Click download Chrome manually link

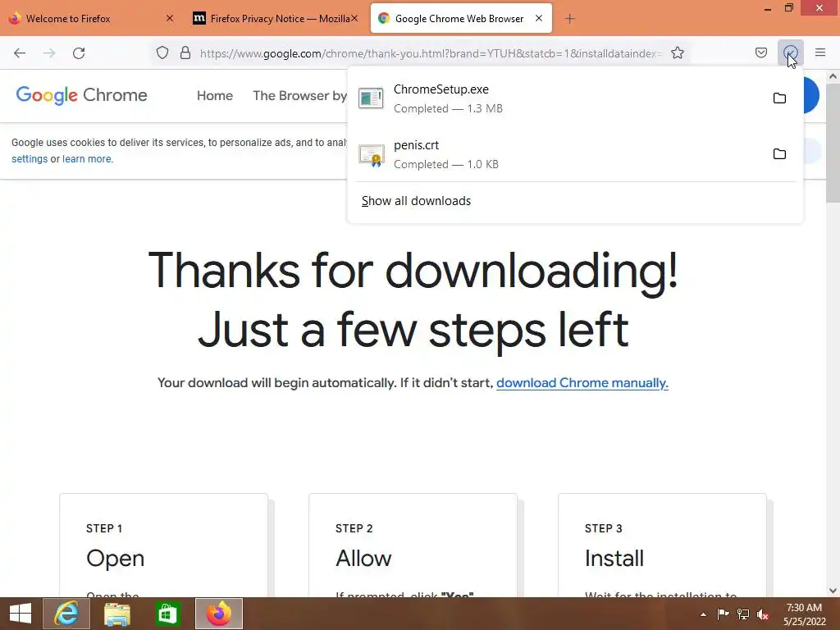[x=582, y=383]
